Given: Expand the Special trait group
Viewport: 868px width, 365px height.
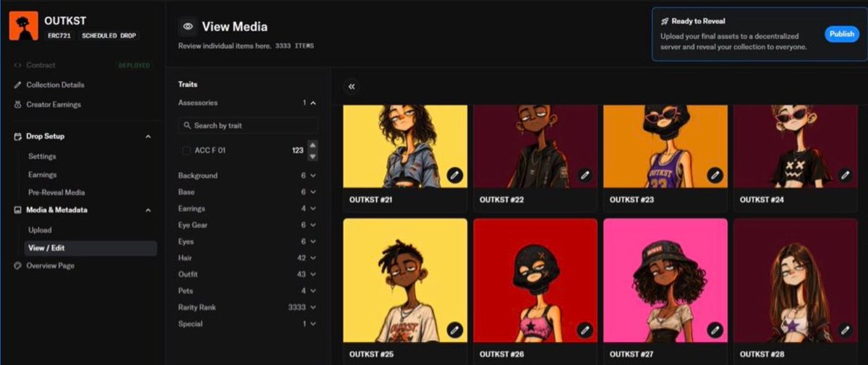Looking at the screenshot, I should (312, 324).
